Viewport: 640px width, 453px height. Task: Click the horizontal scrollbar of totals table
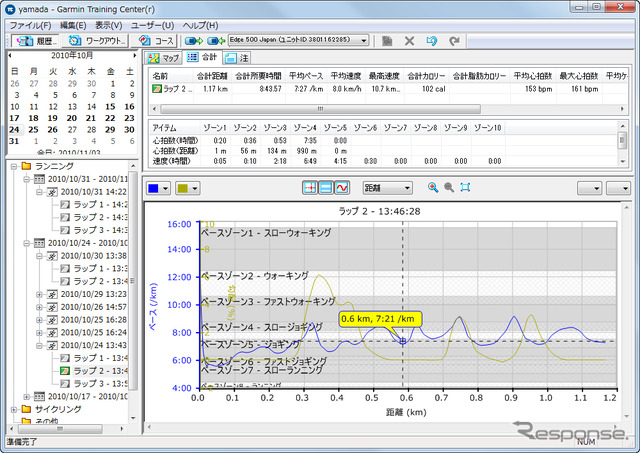[320, 109]
